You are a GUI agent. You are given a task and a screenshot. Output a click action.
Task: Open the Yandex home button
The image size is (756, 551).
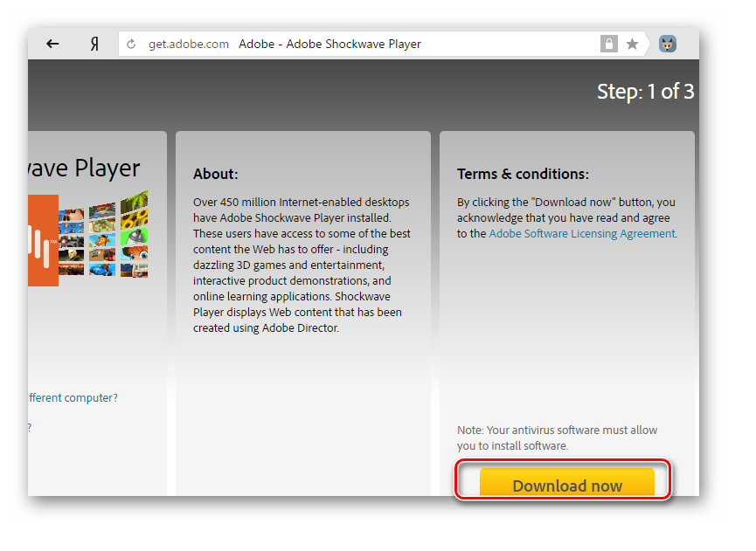tap(94, 44)
